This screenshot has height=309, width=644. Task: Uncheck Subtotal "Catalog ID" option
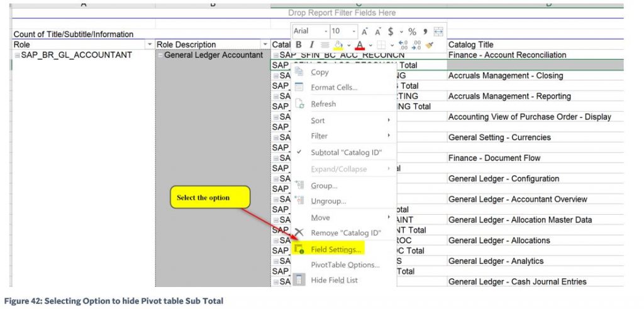(343, 152)
